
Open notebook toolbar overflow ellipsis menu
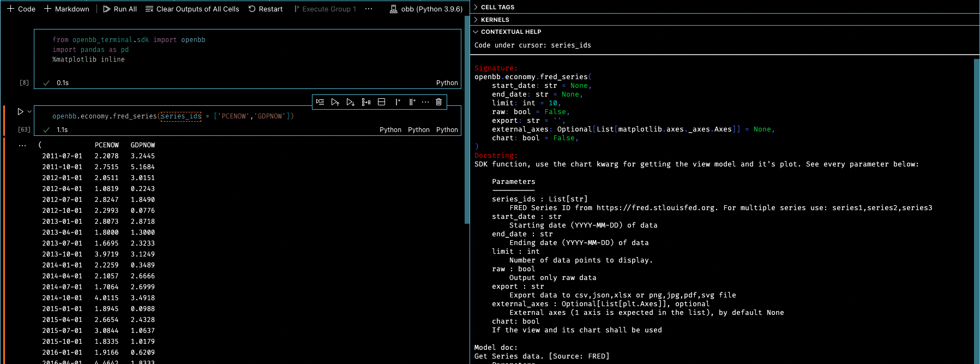pyautogui.click(x=369, y=9)
